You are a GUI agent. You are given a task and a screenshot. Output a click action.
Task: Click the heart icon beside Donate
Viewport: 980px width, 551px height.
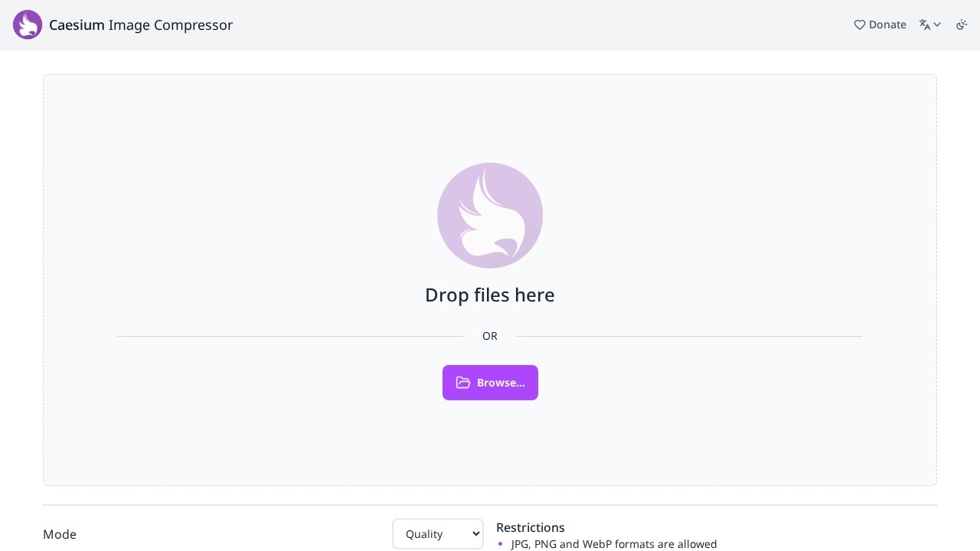[x=859, y=24]
